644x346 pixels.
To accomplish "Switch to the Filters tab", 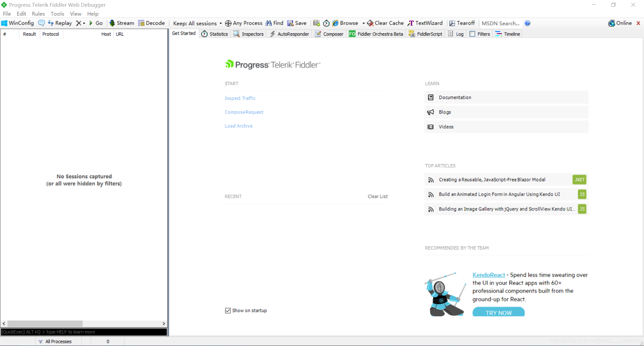I will [x=480, y=34].
